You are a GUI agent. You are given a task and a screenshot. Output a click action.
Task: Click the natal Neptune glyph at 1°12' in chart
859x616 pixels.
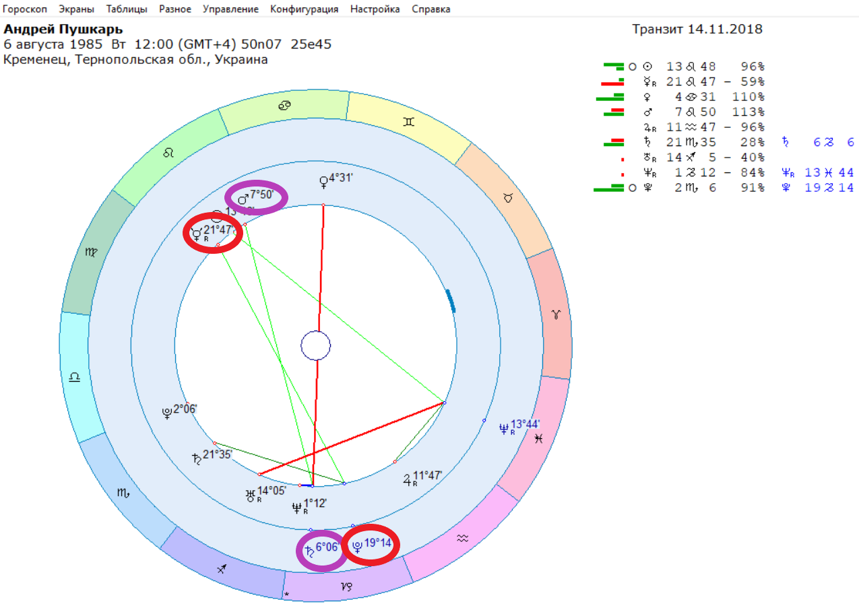(x=296, y=508)
